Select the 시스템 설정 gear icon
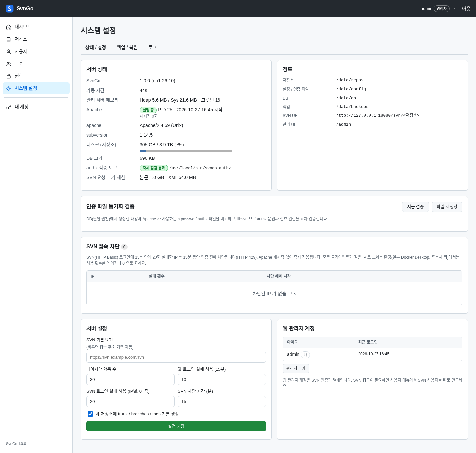The height and width of the screenshot is (453, 476). click(9, 88)
